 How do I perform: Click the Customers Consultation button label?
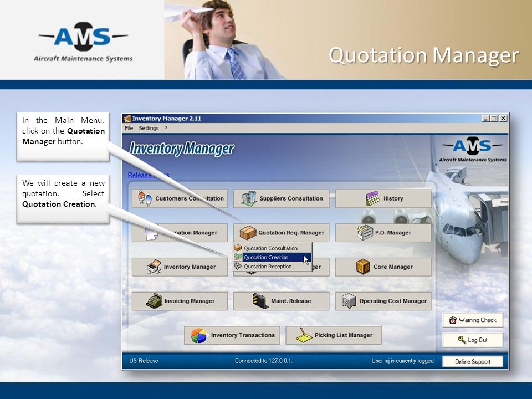pyautogui.click(x=190, y=198)
